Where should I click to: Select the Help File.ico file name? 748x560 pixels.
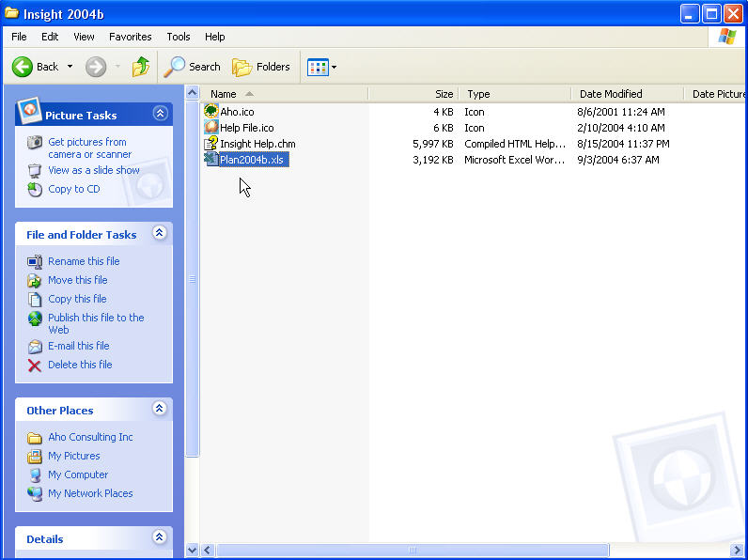click(247, 128)
